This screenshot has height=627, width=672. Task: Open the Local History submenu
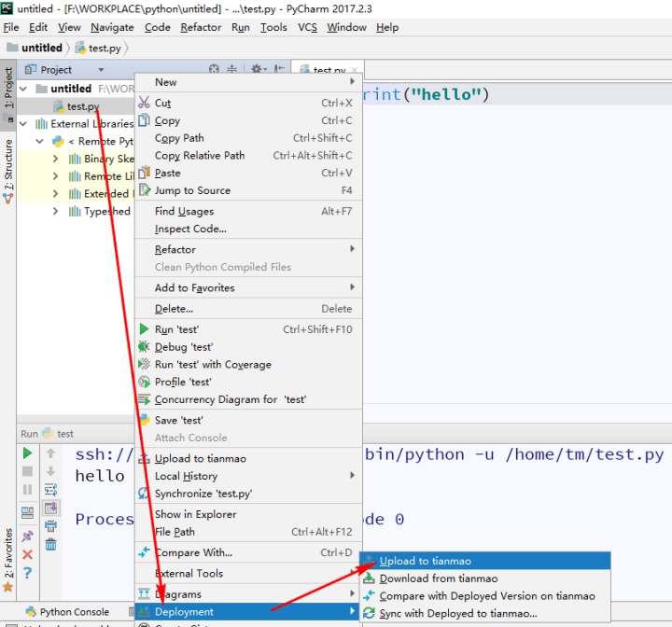[x=248, y=476]
